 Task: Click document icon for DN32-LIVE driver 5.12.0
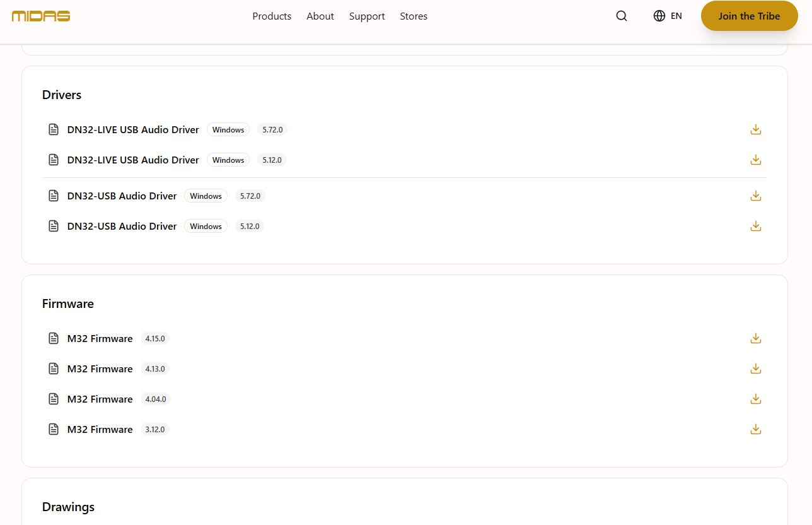(x=54, y=160)
